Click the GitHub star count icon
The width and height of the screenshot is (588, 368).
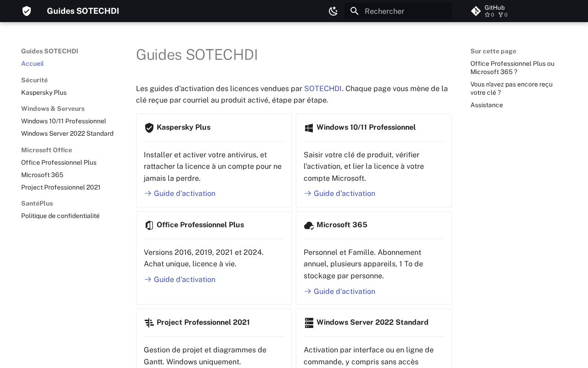pyautogui.click(x=487, y=15)
